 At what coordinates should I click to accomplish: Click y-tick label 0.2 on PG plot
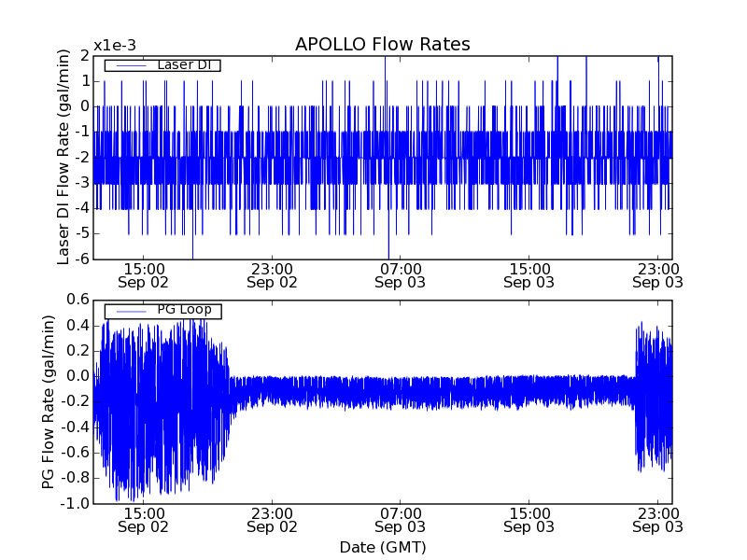pos(78,351)
